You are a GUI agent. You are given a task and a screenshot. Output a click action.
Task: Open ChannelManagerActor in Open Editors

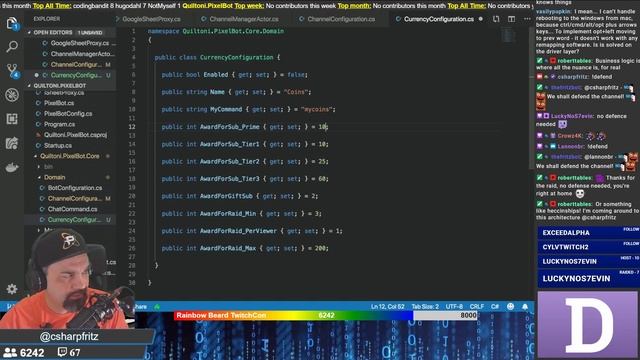(82, 54)
